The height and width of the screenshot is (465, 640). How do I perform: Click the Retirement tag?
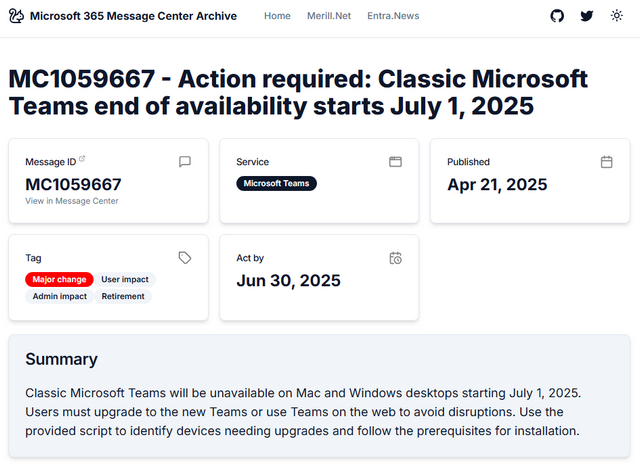pyautogui.click(x=123, y=296)
